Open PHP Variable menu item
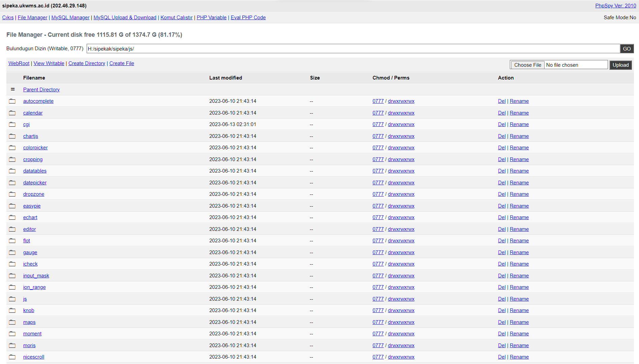 [x=211, y=18]
